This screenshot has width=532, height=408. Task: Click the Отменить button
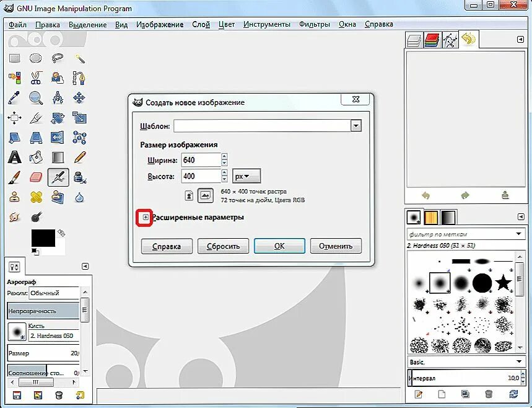pos(336,246)
